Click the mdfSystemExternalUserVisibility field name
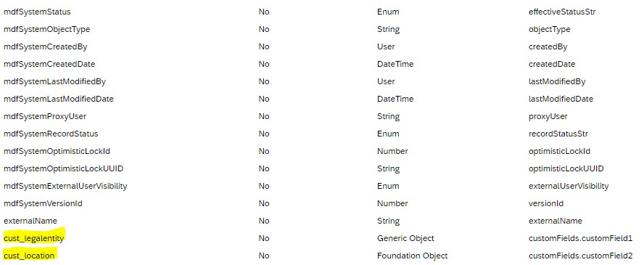The height and width of the screenshot is (265, 644). pos(65,186)
